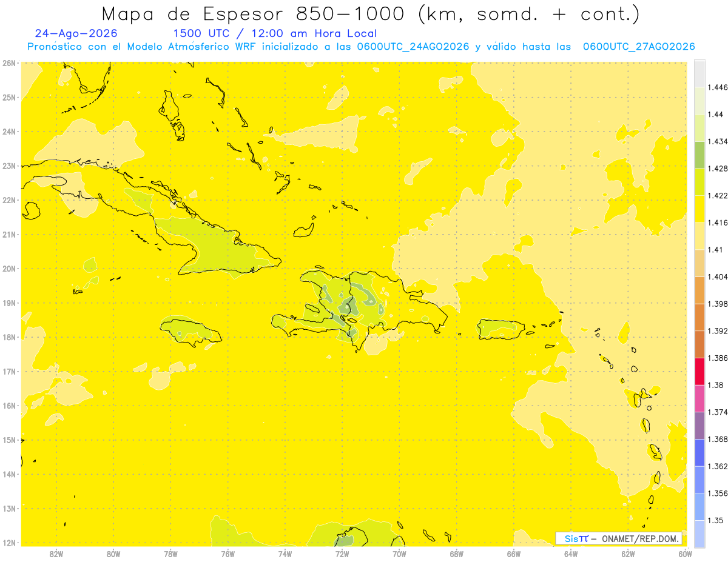Select the gray top segment of the color bar
Image resolution: width=728 pixels, height=562 pixels.
coord(699,73)
